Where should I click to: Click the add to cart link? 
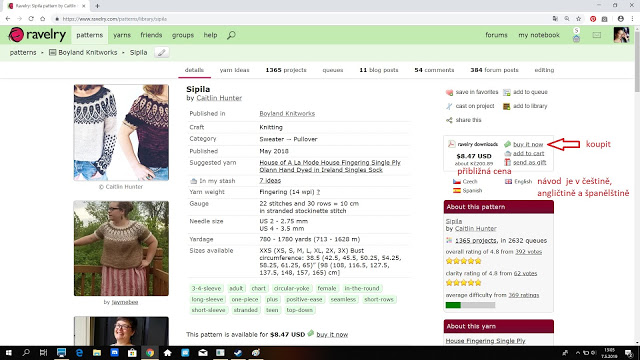[528, 153]
